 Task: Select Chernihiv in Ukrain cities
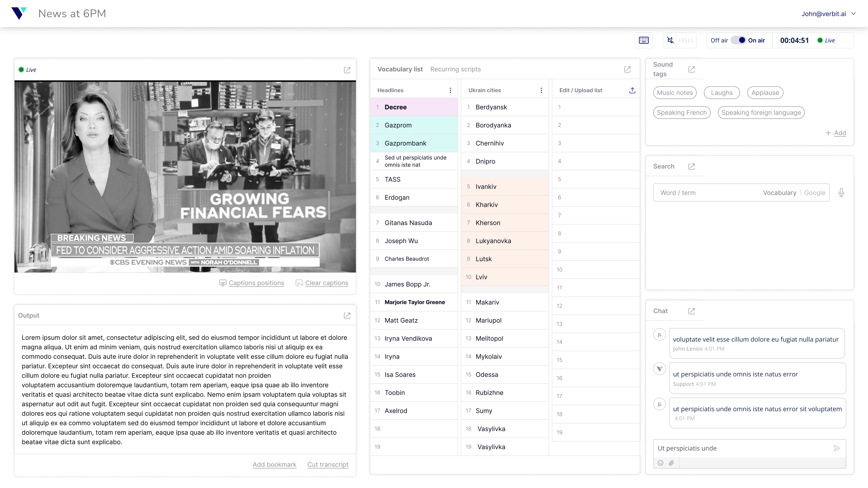point(505,143)
